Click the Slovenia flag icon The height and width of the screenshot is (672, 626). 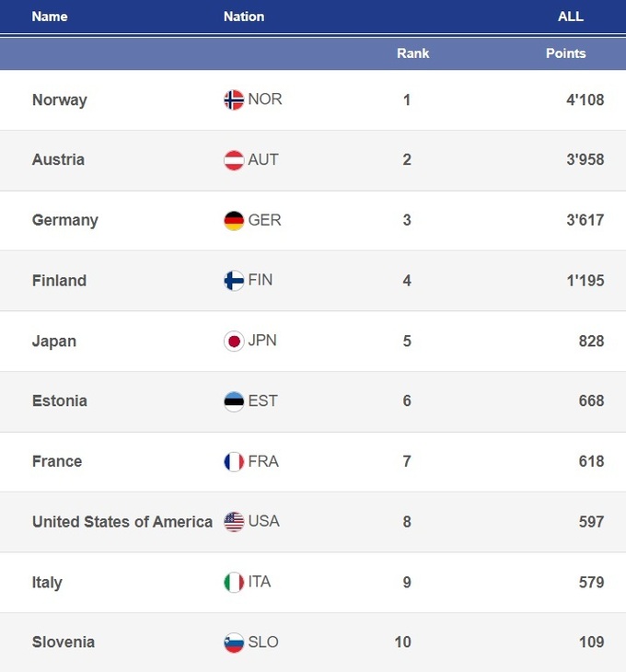[234, 643]
